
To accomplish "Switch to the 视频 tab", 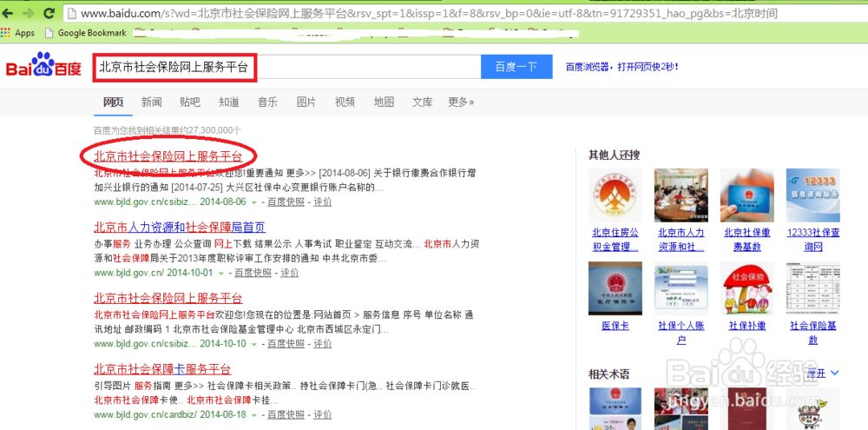I will tap(345, 102).
